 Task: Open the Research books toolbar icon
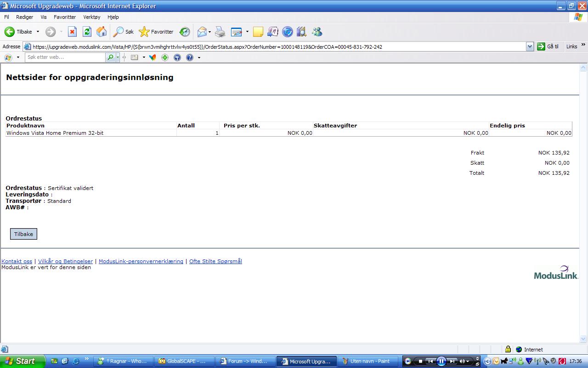(301, 32)
